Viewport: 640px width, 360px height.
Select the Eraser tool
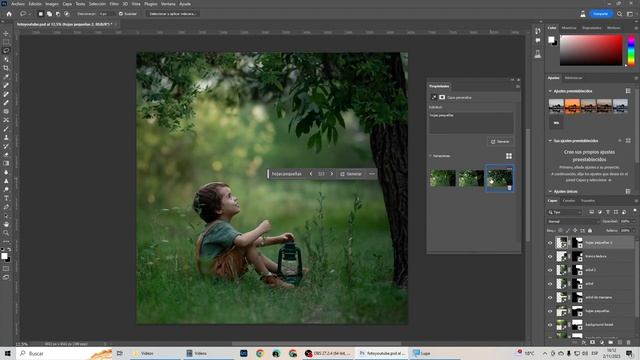[x=6, y=155]
